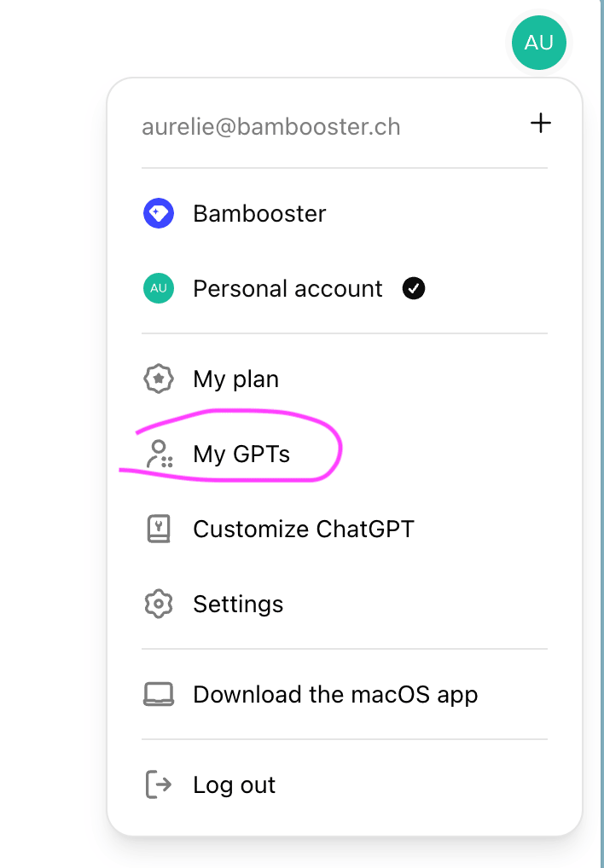Click the AU profile avatar at top
Image resolution: width=604 pixels, height=868 pixels.
[x=538, y=43]
